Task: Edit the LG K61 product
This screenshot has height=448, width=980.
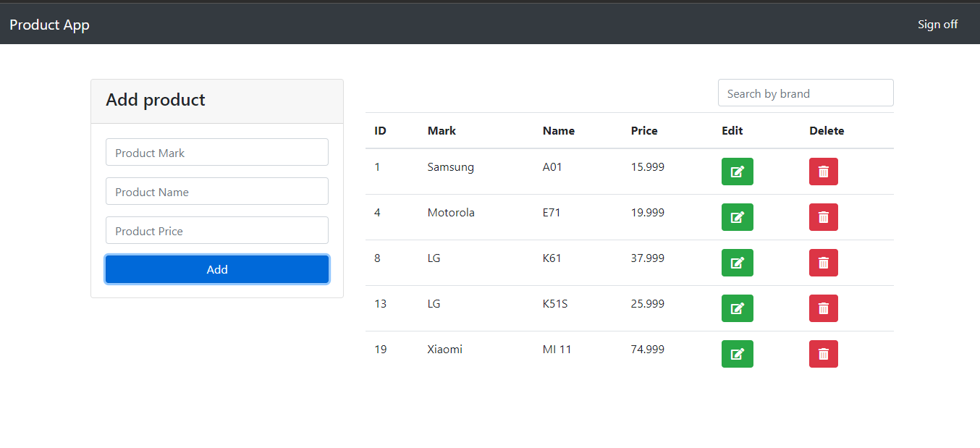Action: [x=737, y=263]
